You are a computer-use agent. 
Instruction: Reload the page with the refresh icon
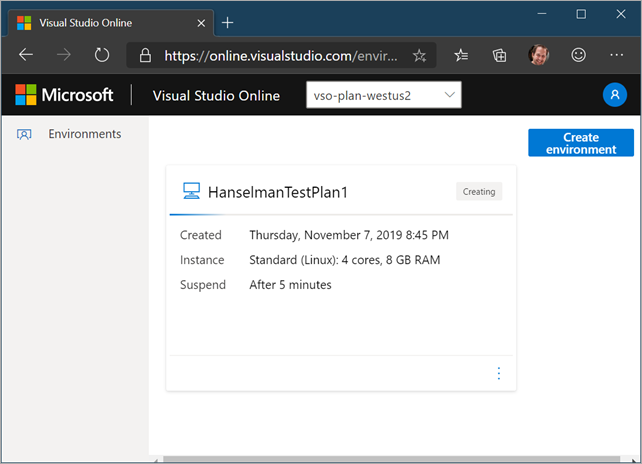[x=102, y=55]
